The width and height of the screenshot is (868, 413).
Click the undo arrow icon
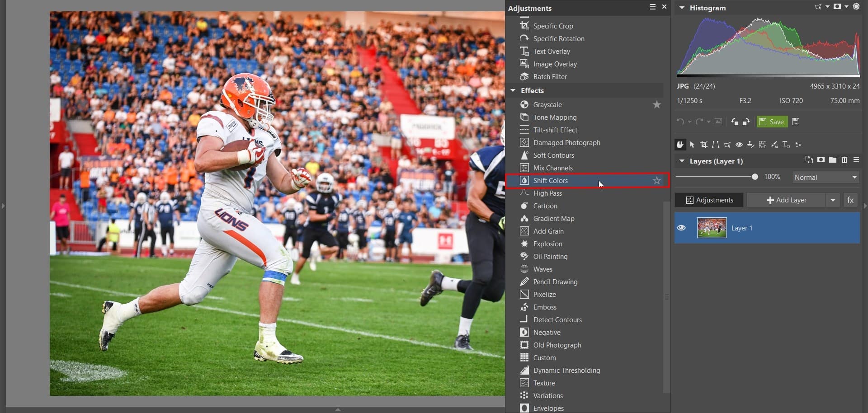(680, 122)
